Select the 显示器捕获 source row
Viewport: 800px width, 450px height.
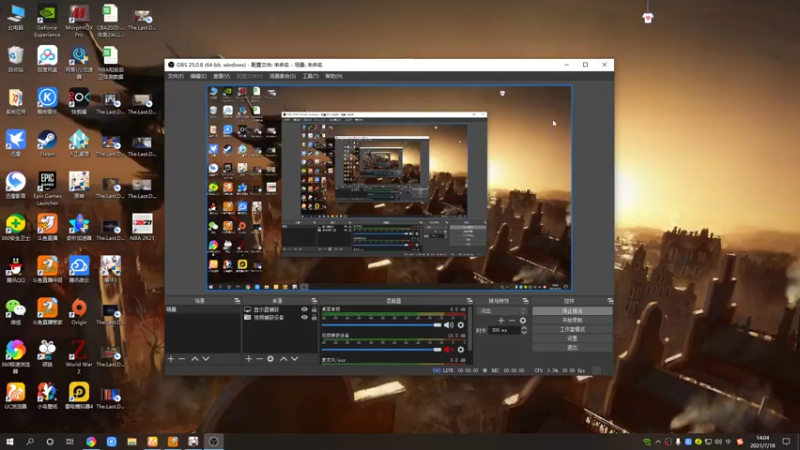280,309
